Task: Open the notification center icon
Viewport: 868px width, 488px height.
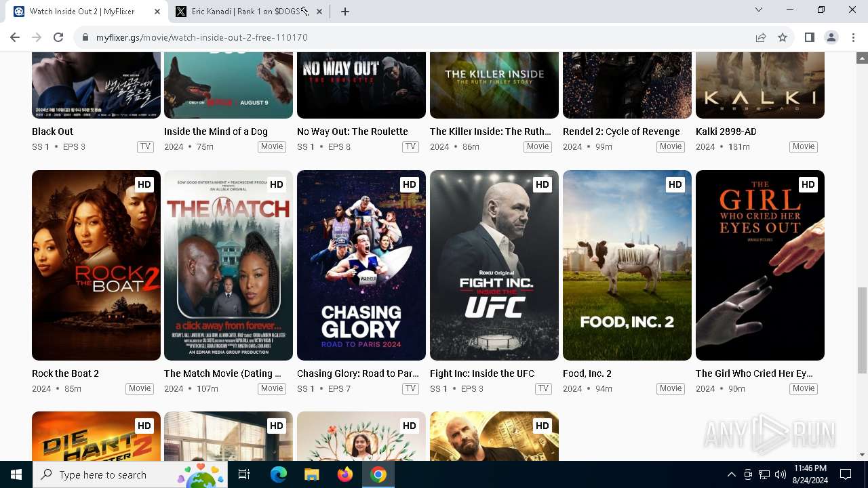Action: (x=846, y=474)
